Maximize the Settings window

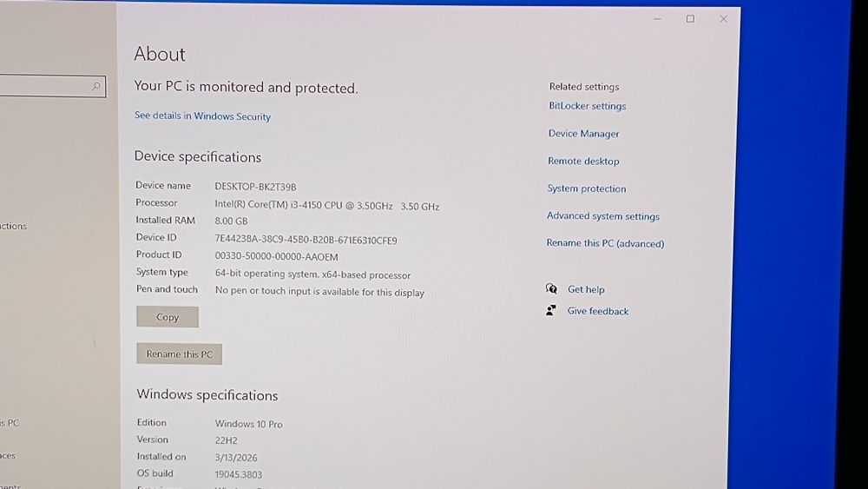click(x=690, y=19)
